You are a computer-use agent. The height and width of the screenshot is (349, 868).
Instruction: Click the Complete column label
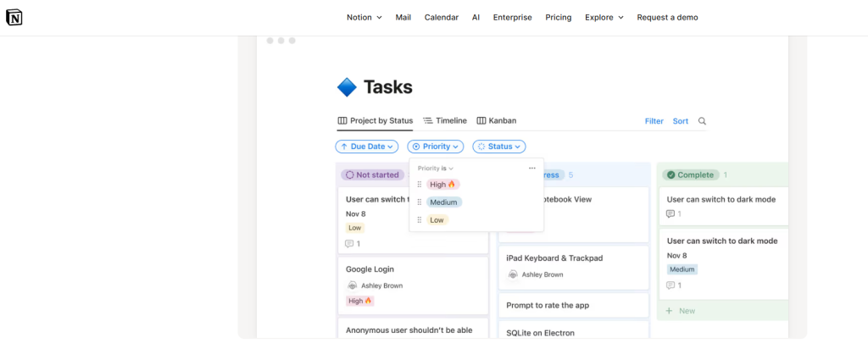[x=690, y=174]
